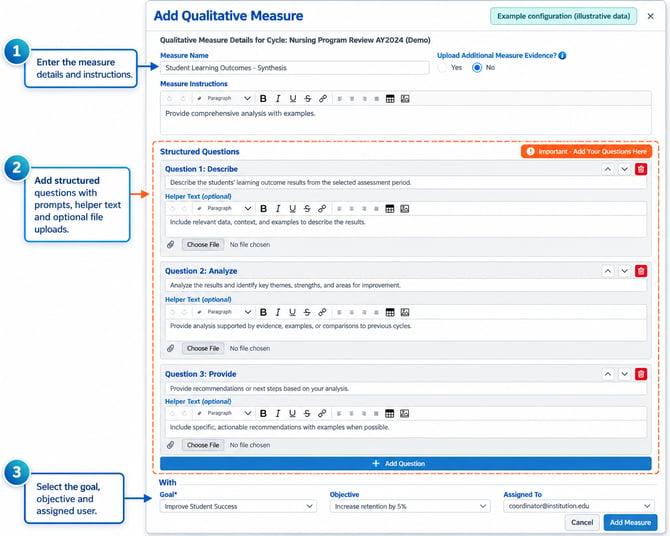Move Question 3: Provide up
670x536 pixels.
point(607,374)
